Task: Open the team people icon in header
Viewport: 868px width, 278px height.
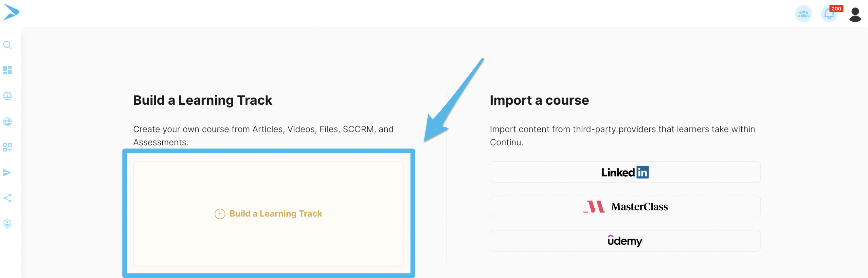Action: pos(803,14)
